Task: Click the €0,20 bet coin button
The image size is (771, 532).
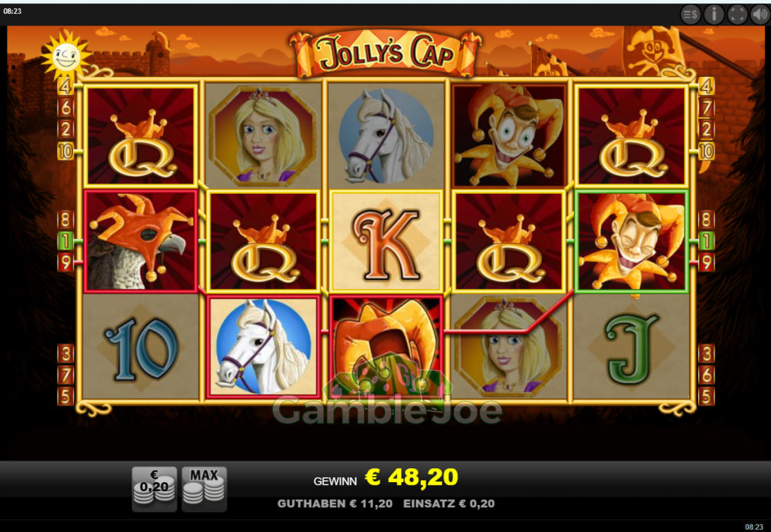Action: click(x=155, y=489)
